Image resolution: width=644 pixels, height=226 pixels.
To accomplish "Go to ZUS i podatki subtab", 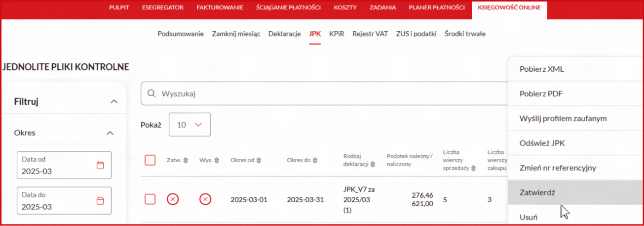I will coord(416,34).
